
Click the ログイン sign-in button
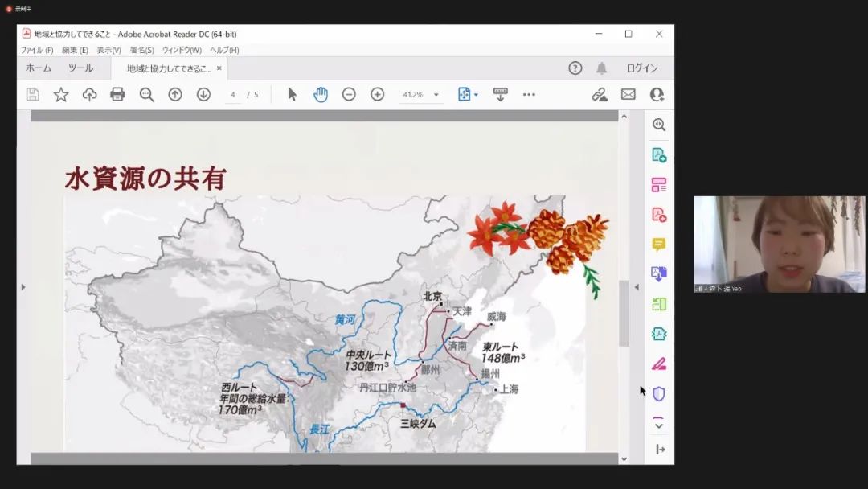641,68
